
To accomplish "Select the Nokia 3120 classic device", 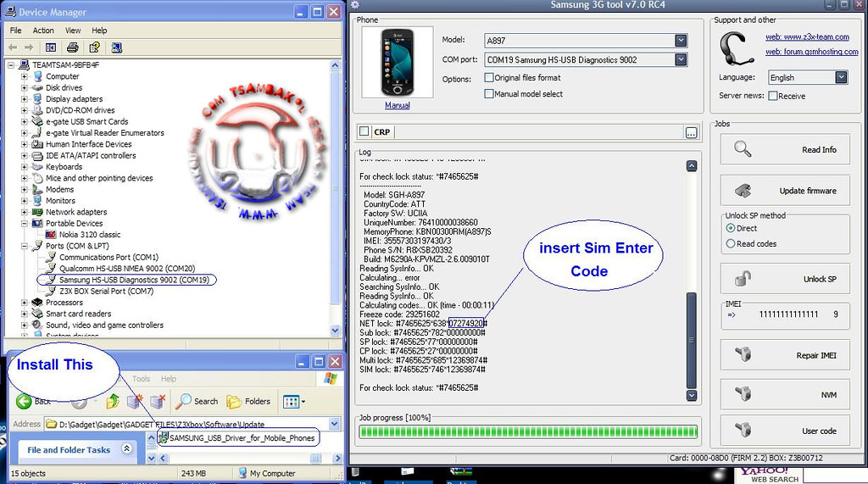I will coord(90,234).
